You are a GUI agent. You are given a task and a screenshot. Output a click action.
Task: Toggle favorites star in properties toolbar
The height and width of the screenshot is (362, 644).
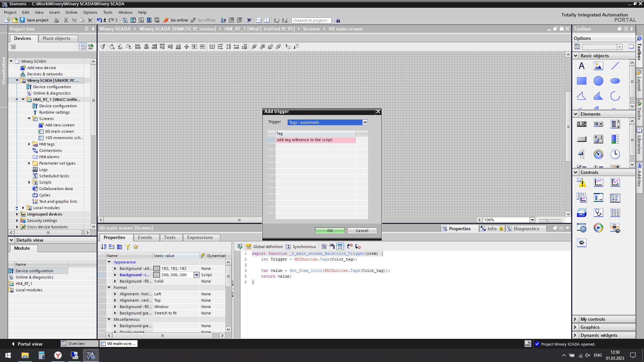pyautogui.click(x=136, y=247)
